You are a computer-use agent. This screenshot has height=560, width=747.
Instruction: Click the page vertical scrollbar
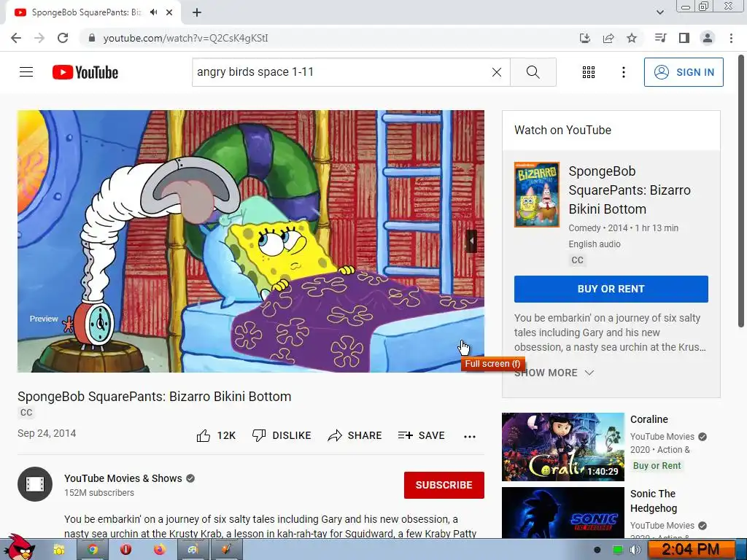point(741,190)
